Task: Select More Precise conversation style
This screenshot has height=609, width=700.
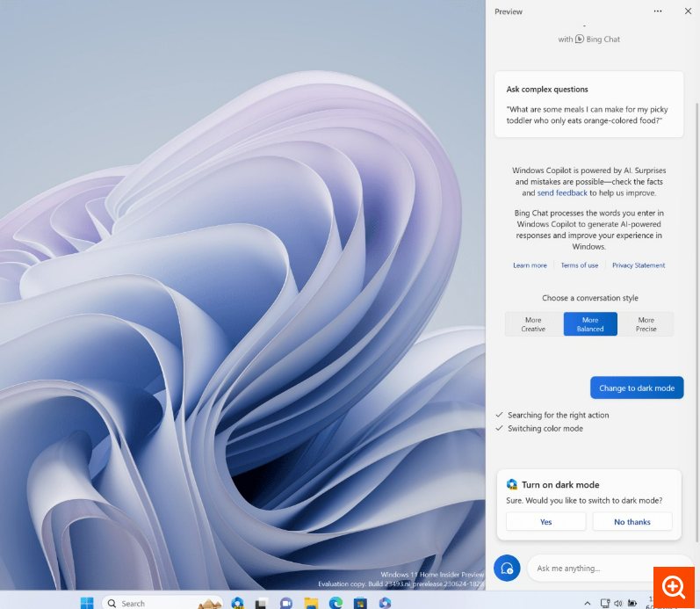Action: pyautogui.click(x=646, y=324)
